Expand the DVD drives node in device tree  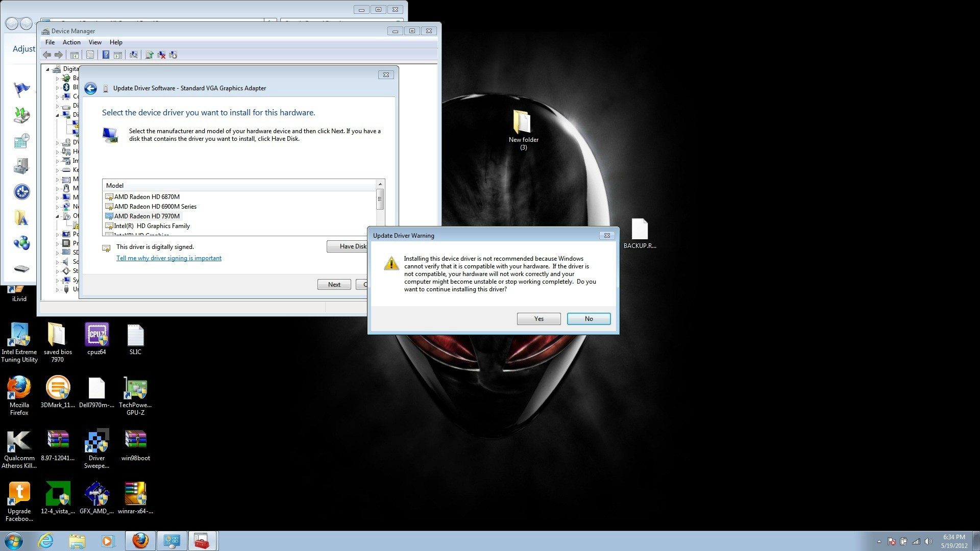(57, 143)
